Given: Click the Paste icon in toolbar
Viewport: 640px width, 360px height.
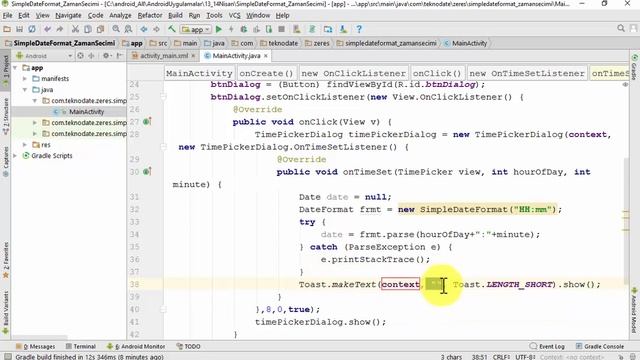Looking at the screenshot, I should pyautogui.click(x=100, y=29).
